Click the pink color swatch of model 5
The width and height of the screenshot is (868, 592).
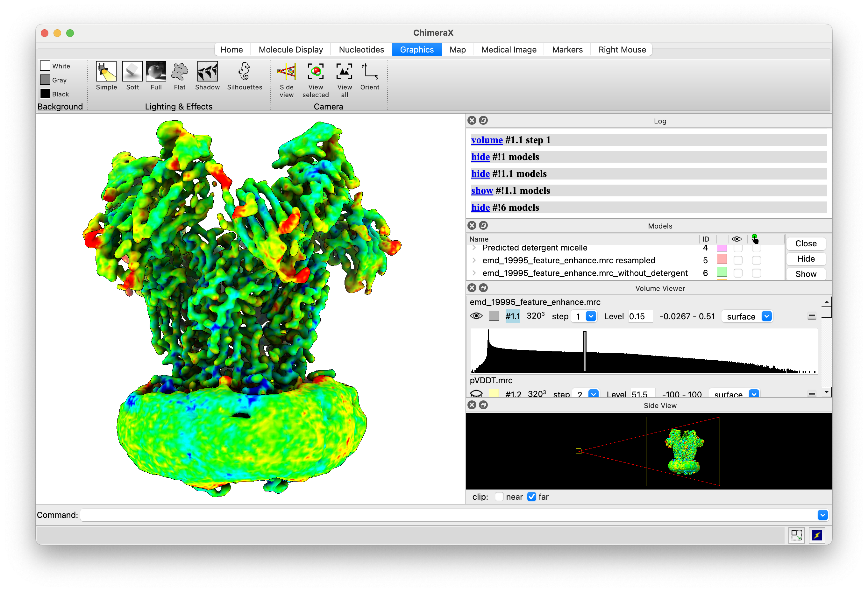[x=722, y=260]
